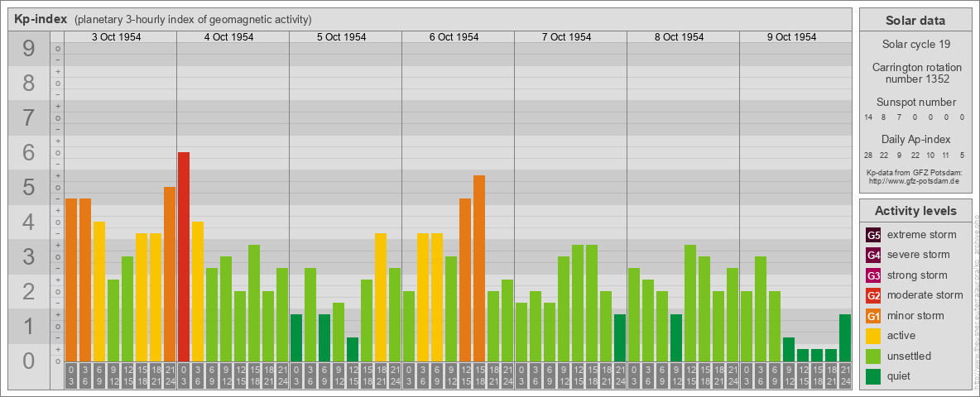Click the '12 15' hour label under 6 Oct
The width and height of the screenshot is (980, 397).
pos(465,376)
